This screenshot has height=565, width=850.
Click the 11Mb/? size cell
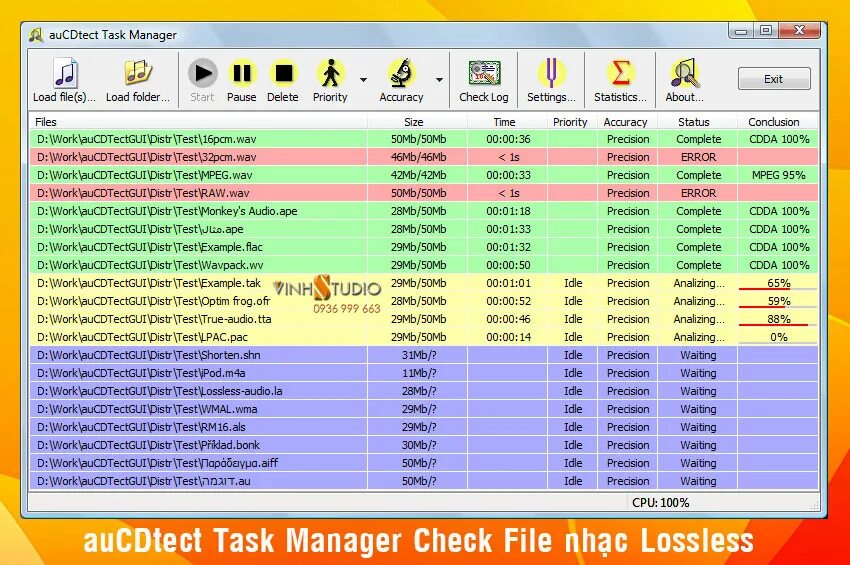[418, 373]
